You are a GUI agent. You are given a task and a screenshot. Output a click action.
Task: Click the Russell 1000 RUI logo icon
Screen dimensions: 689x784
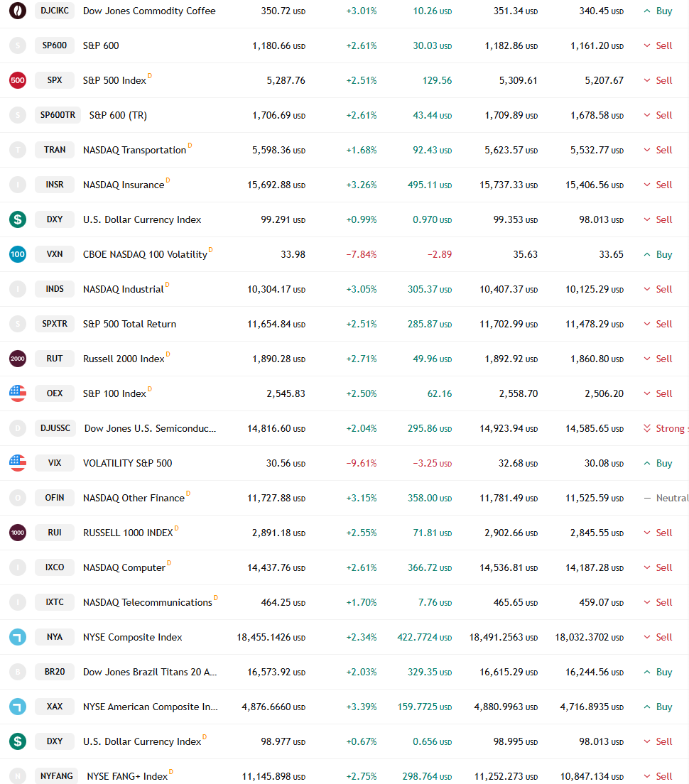[x=18, y=533]
